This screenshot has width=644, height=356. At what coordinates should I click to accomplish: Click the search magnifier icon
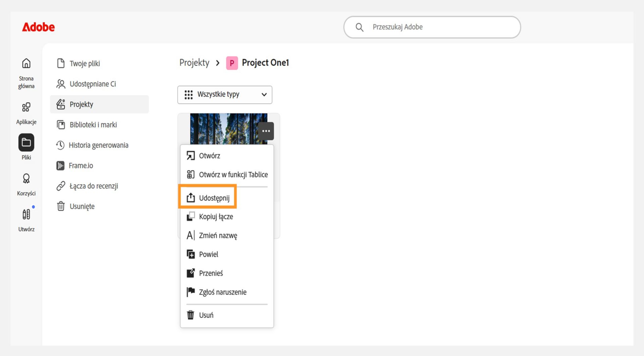[359, 27]
